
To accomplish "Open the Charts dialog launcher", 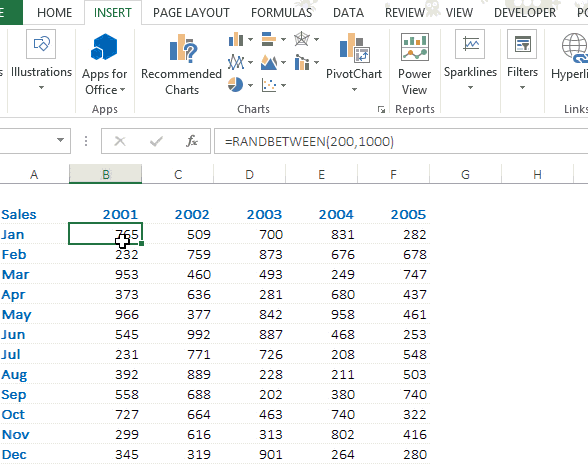I will coord(381,109).
